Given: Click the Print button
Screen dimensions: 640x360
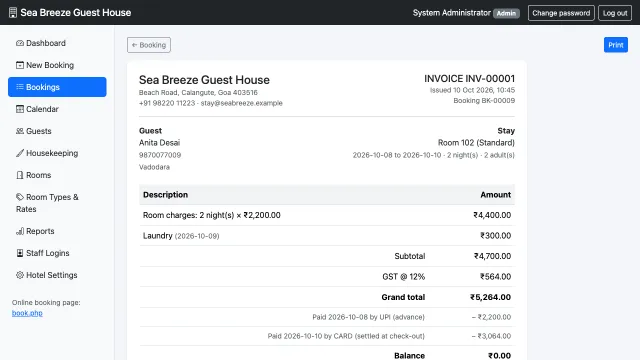Looking at the screenshot, I should 616,45.
